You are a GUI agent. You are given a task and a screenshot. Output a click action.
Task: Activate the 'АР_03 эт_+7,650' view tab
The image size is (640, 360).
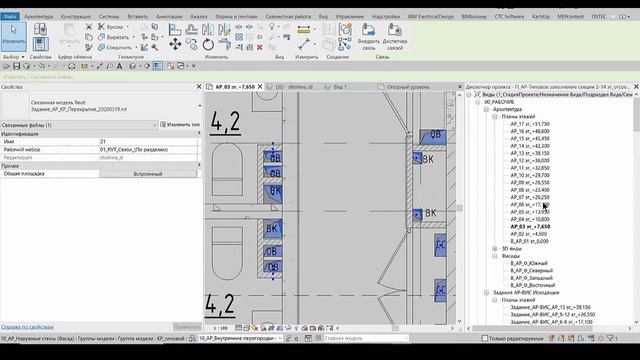tap(235, 87)
